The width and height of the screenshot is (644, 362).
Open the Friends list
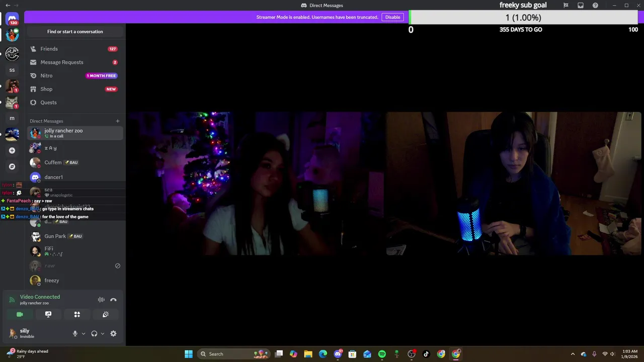pos(75,49)
